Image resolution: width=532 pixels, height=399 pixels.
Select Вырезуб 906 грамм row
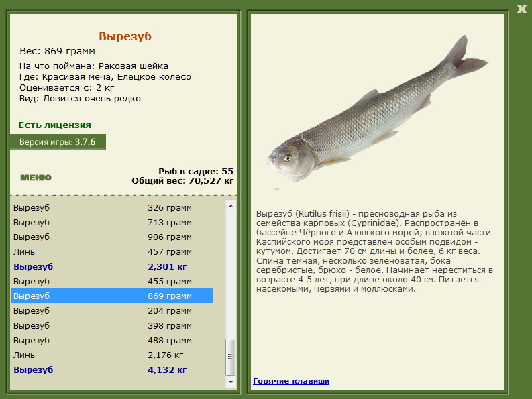click(112, 237)
